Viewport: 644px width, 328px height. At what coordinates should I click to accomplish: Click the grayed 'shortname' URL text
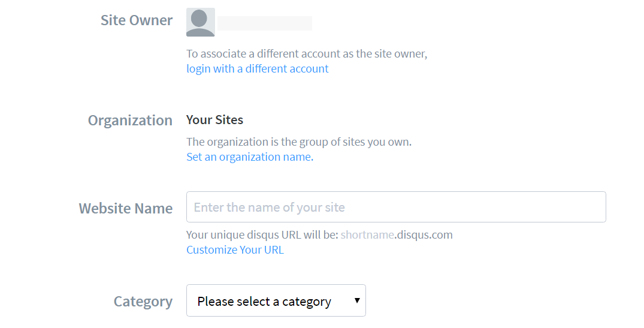367,234
